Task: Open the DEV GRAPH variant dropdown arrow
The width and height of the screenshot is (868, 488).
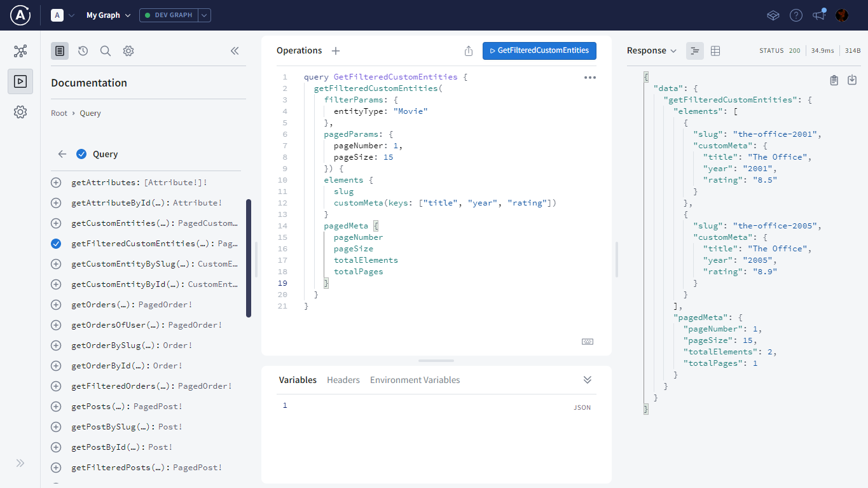Action: pyautogui.click(x=204, y=15)
